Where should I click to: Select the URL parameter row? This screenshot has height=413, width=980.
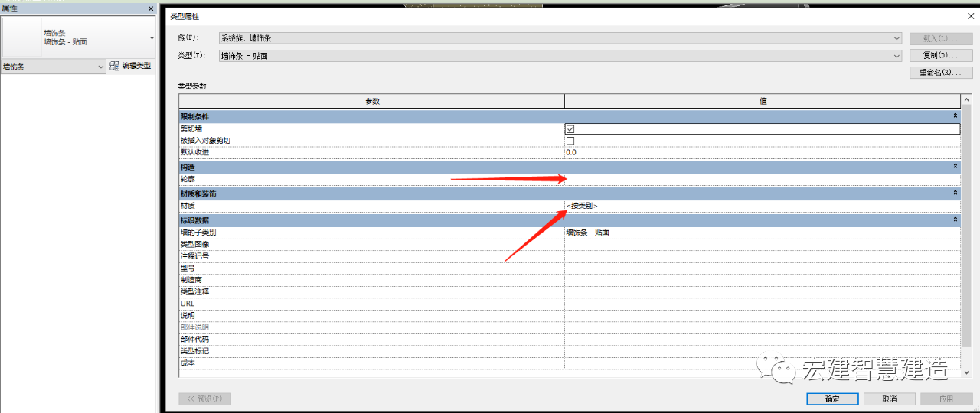click(x=570, y=304)
